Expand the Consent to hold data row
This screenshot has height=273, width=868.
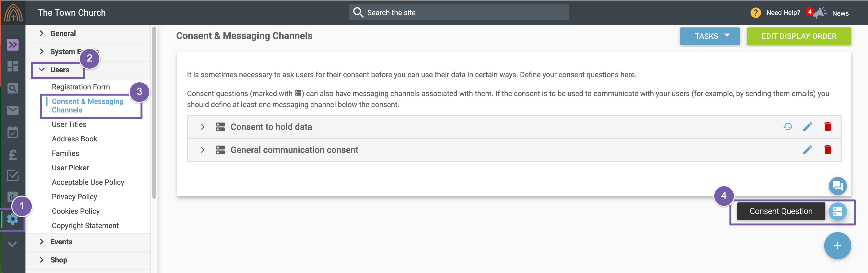tap(202, 127)
